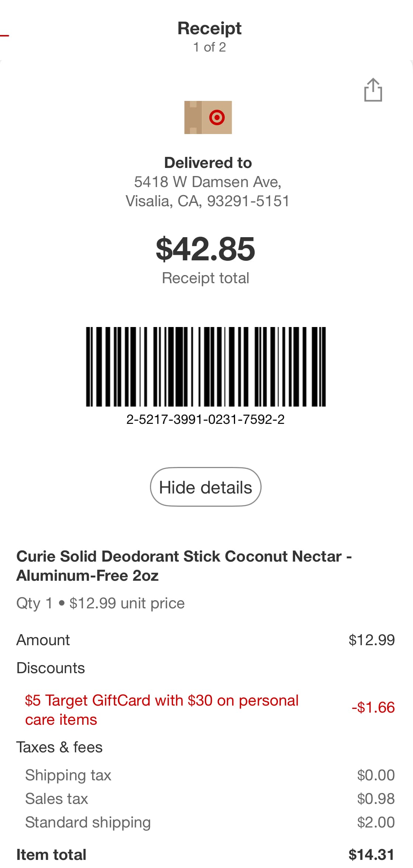Screen dimensions: 413x868
Task: Tap the Item total $14.31 value
Action: click(371, 855)
